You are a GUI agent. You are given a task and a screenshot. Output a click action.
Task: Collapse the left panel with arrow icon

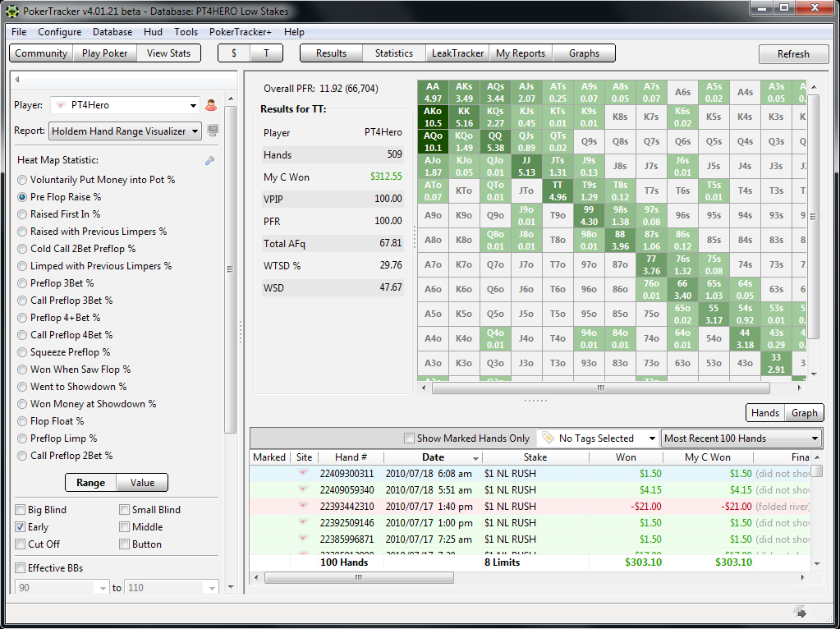(x=17, y=80)
